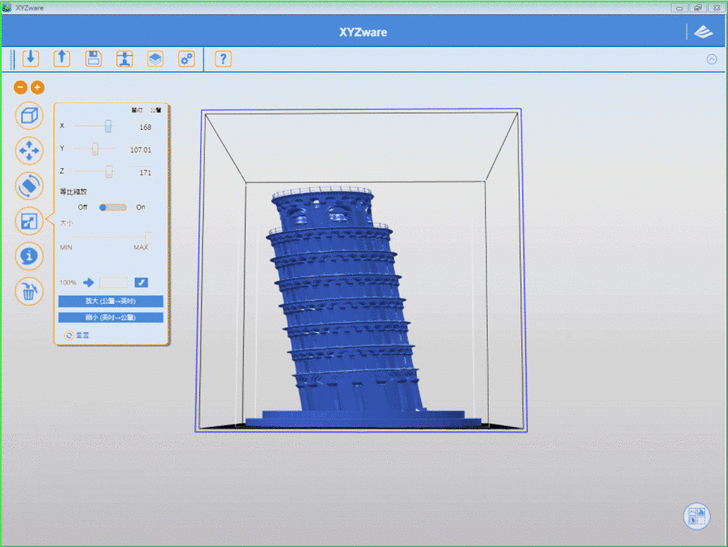Select the View cube tool
728x547 pixels.
(x=29, y=116)
